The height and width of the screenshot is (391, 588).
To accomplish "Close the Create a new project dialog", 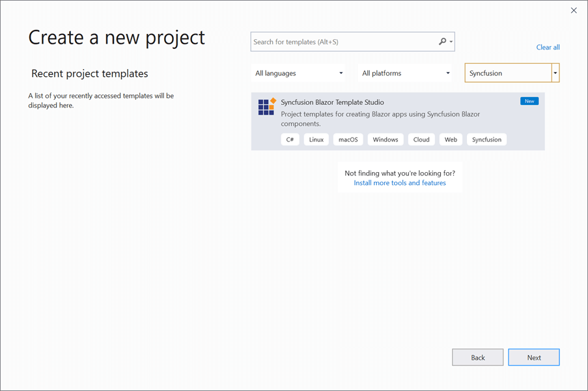I will pyautogui.click(x=574, y=10).
